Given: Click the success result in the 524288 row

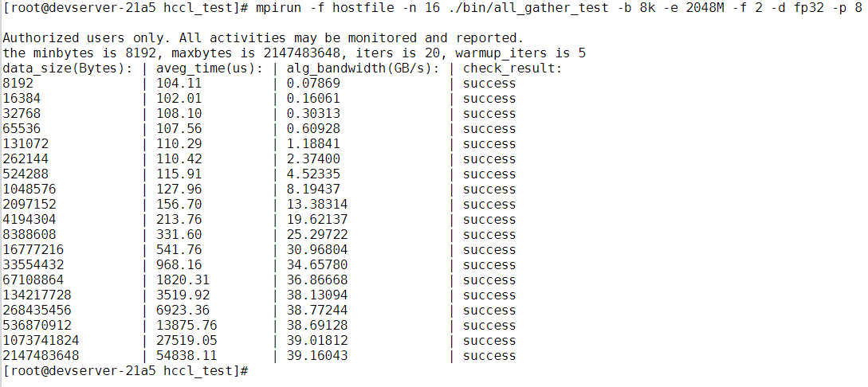Looking at the screenshot, I should 489,174.
